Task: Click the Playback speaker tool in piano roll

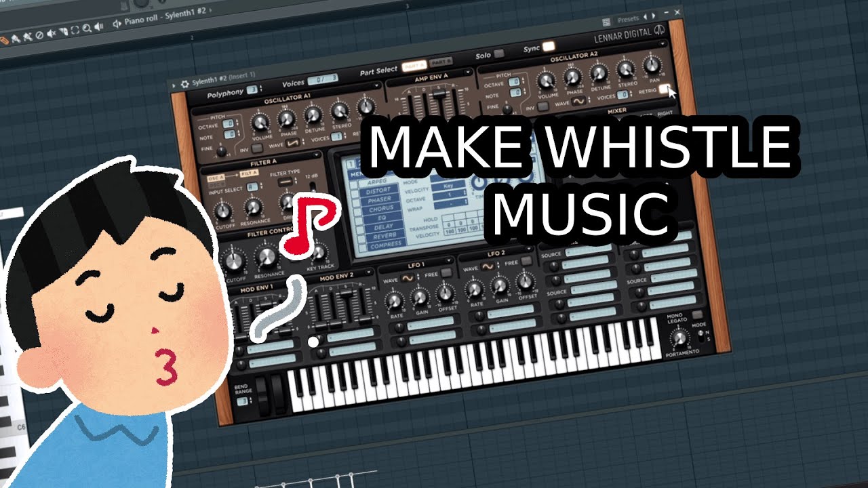Action: (99, 26)
